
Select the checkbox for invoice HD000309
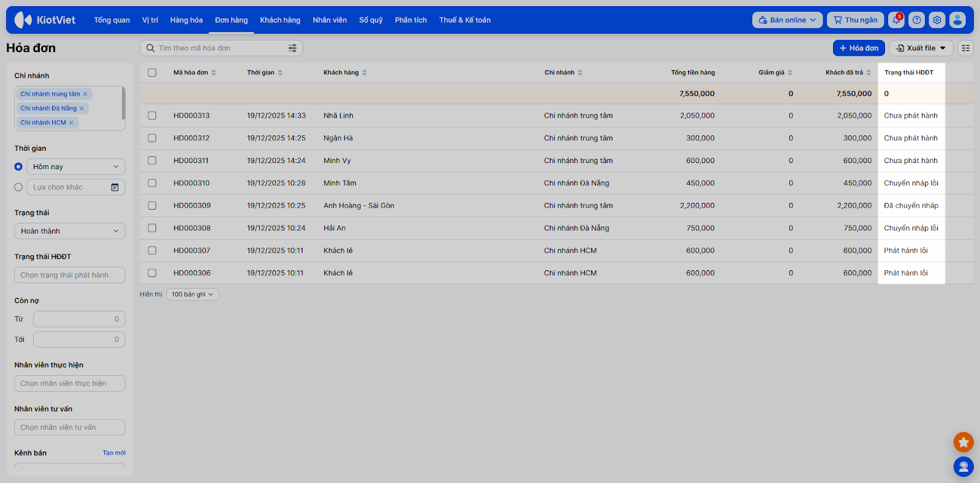pos(152,205)
